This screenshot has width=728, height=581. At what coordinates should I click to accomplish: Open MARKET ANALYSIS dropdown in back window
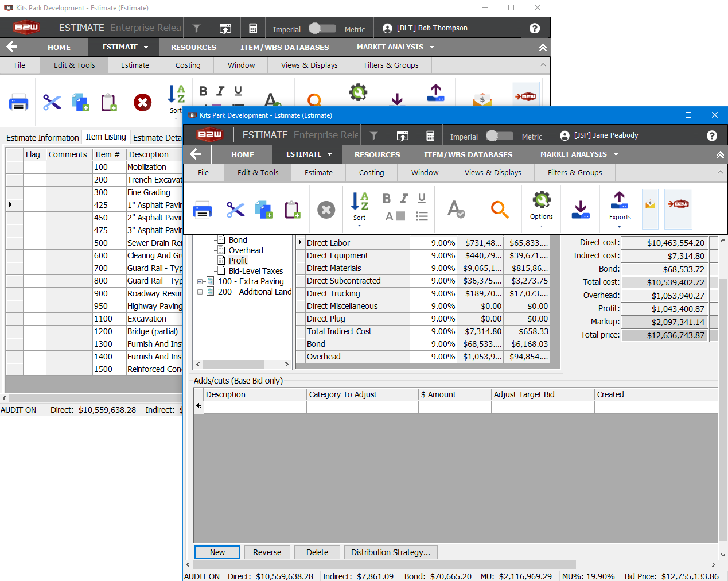395,47
